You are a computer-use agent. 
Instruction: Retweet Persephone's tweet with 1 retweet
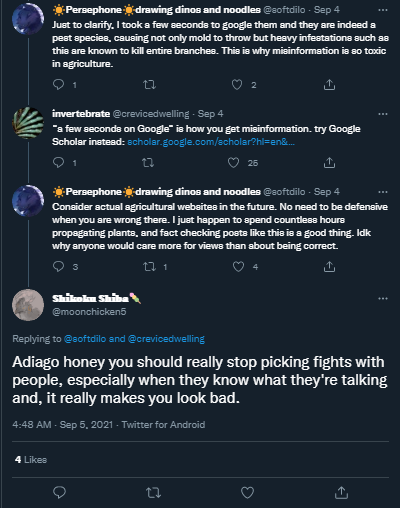(149, 267)
